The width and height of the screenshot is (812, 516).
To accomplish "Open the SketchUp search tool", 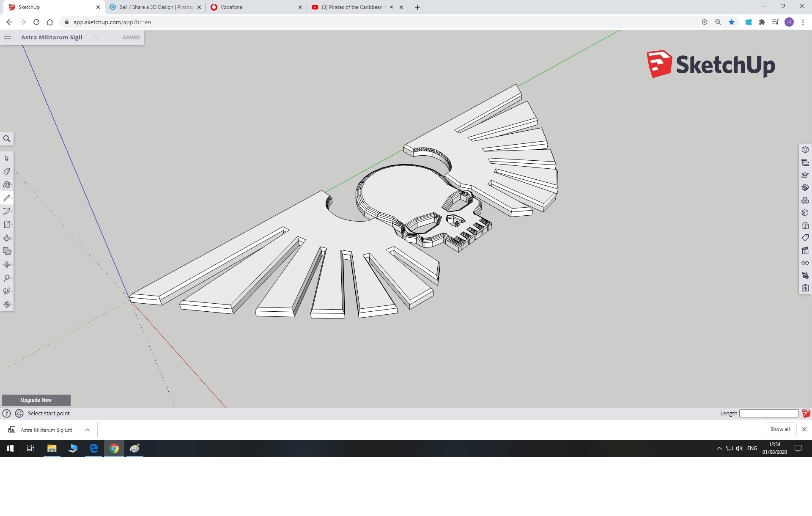I will [x=7, y=139].
